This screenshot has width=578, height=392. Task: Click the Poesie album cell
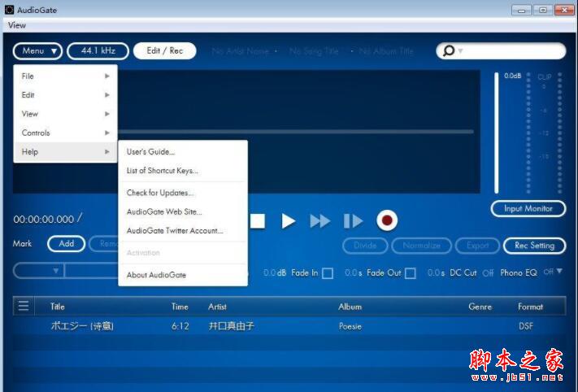point(350,326)
